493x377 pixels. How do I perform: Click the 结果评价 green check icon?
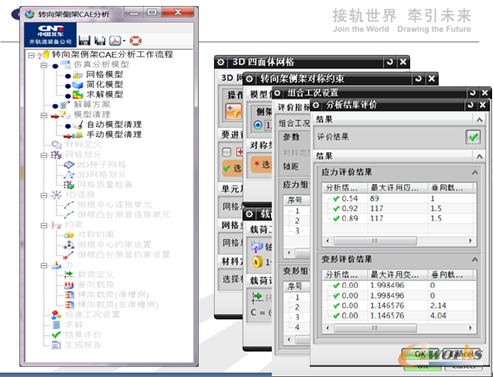click(x=56, y=335)
